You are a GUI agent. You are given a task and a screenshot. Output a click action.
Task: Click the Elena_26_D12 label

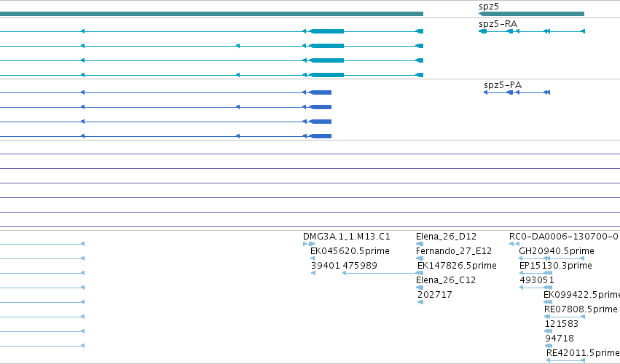coord(446,237)
